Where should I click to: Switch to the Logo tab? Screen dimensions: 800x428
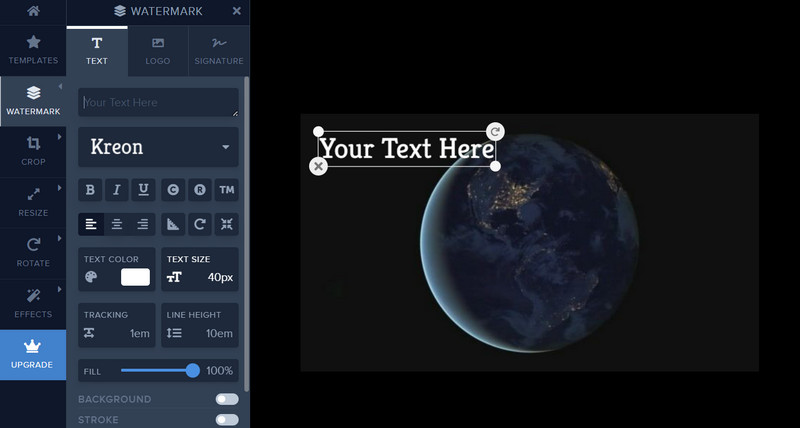158,51
